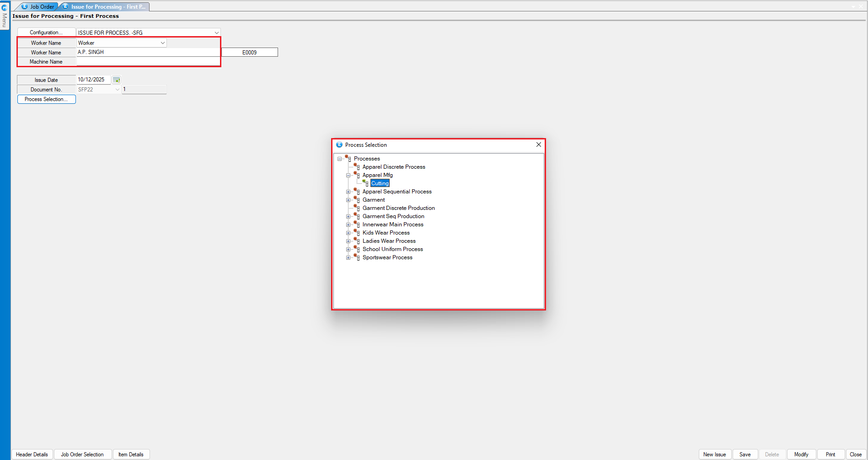Screen dimensions: 868x460
Task: Click the Menu sidebar logo icon
Action: 5,7
